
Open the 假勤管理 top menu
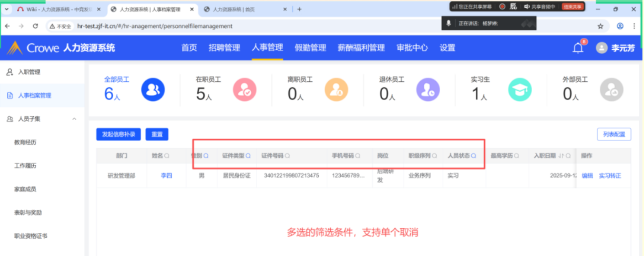point(310,48)
